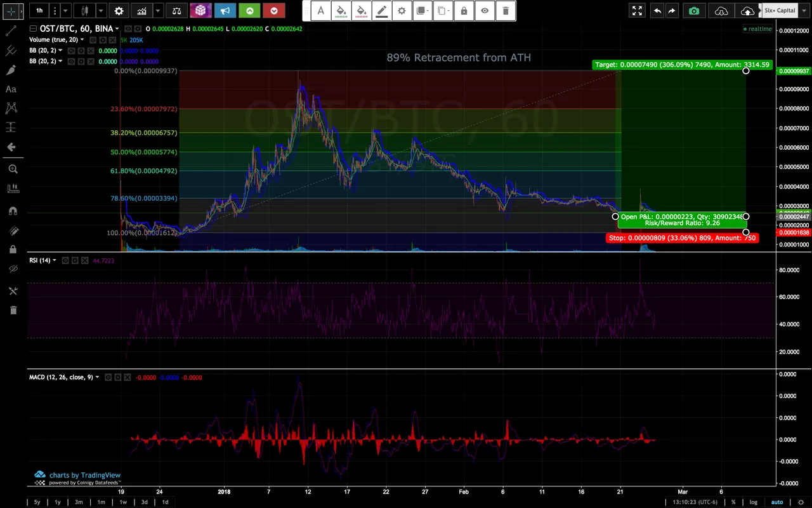This screenshot has height=508, width=812.
Task: Select the 1y date range
Action: click(57, 502)
